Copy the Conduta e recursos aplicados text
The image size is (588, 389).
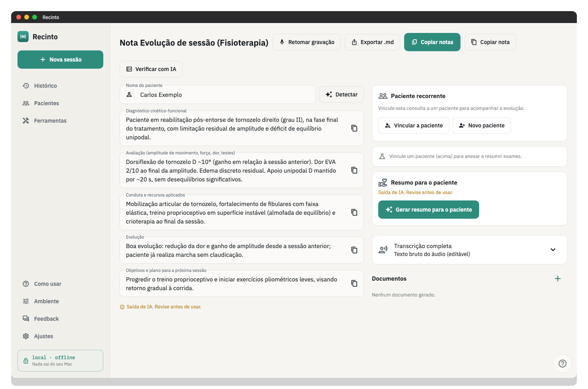click(354, 212)
